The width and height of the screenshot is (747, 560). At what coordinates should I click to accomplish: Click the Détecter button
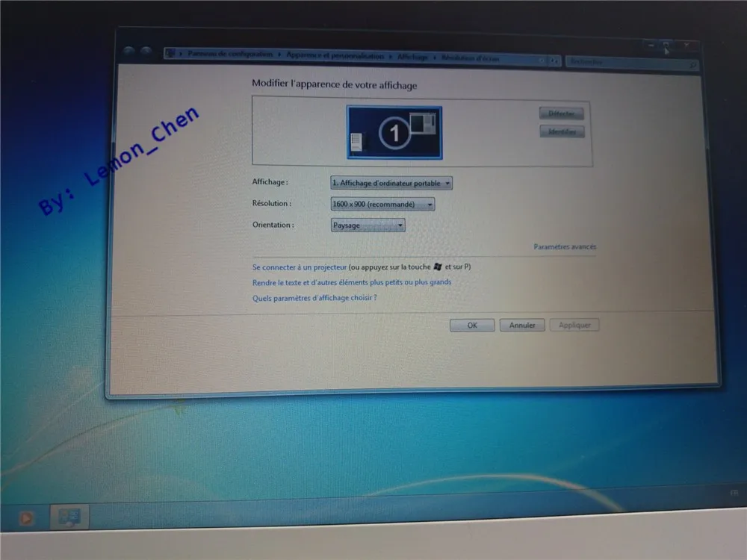561,113
